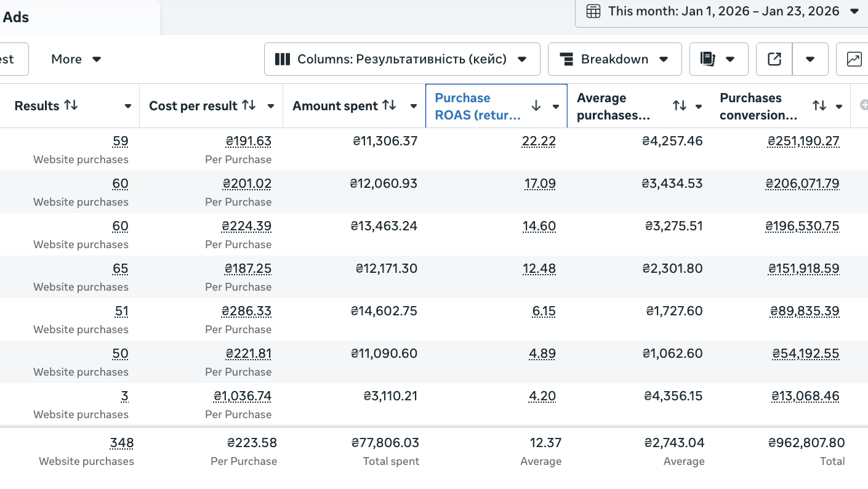Sort by Cost per result arrows
Screen dimensions: 868x489
pos(249,105)
